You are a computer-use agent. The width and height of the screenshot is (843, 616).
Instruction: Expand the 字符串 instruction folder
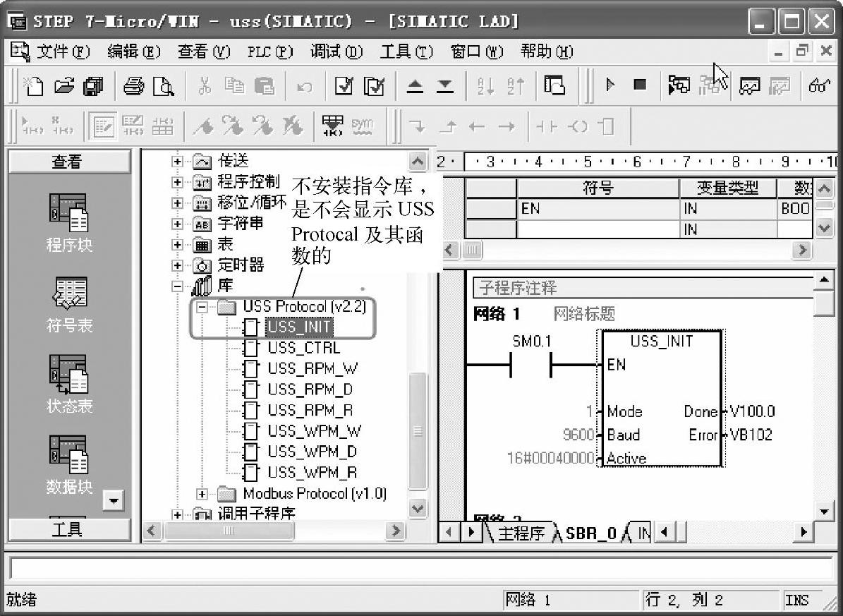[x=177, y=223]
